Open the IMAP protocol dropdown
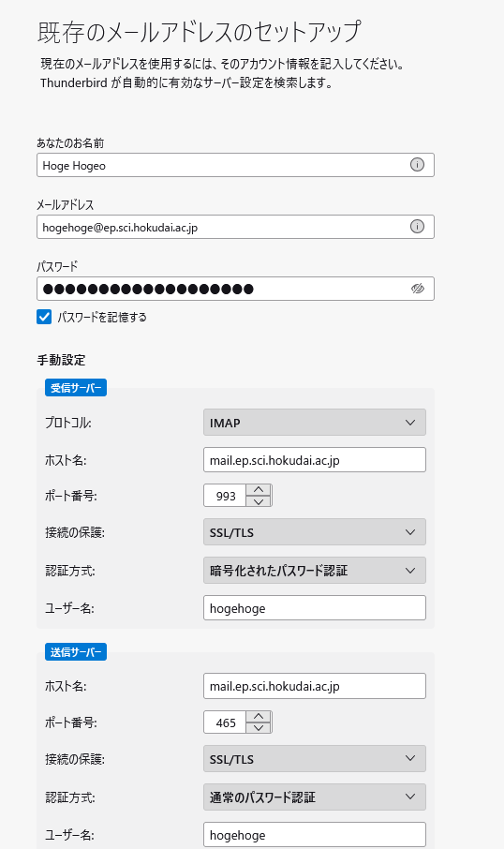 point(315,423)
